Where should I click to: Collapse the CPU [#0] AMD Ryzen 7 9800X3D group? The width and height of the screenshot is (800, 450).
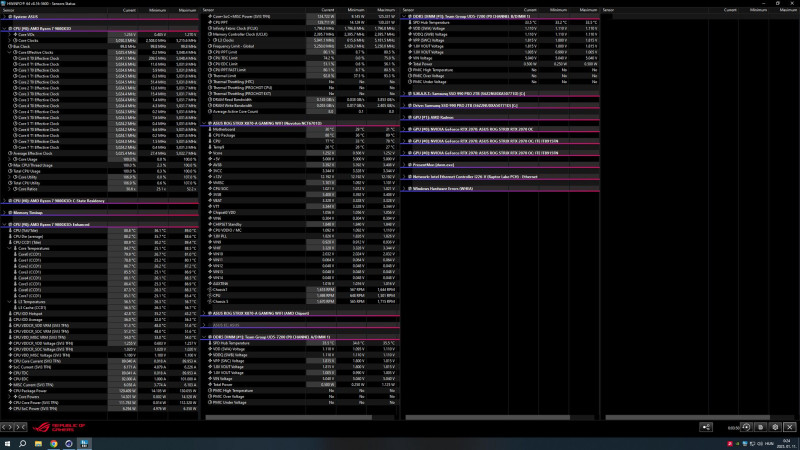[5, 29]
